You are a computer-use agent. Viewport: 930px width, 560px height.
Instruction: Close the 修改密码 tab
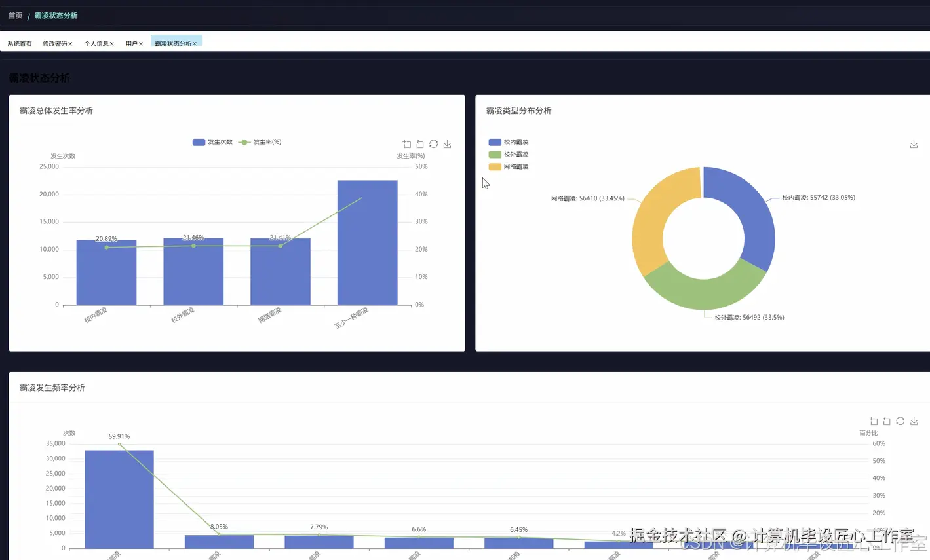click(70, 44)
